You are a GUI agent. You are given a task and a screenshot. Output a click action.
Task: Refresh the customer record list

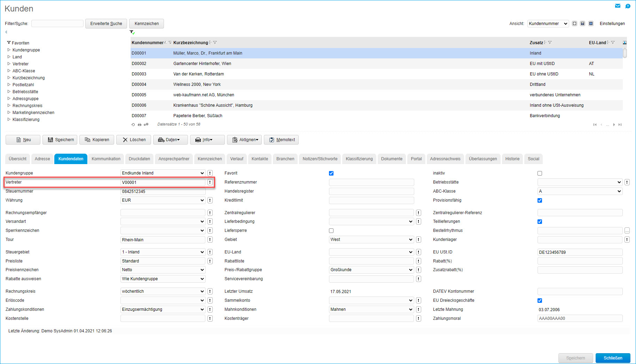pos(133,124)
